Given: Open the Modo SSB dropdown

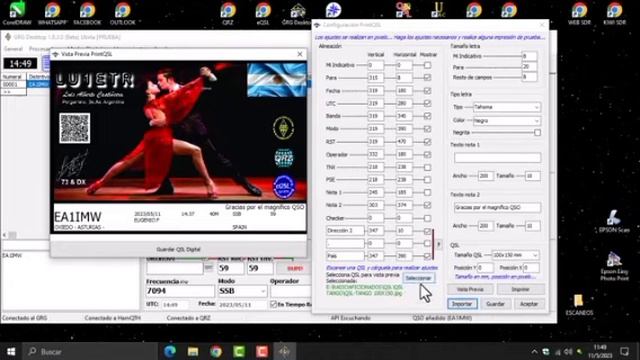Looking at the screenshot, I should point(242,291).
